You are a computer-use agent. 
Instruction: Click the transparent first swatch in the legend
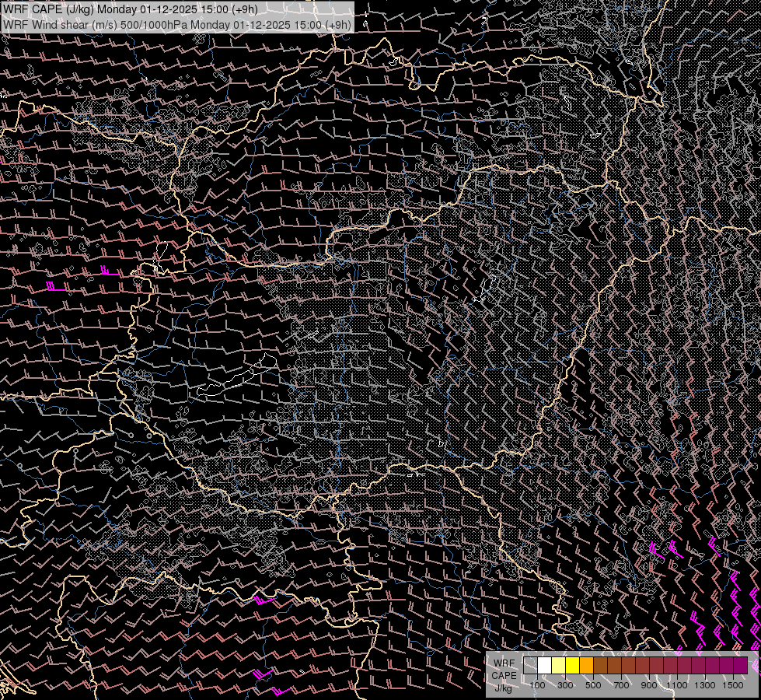pos(531,665)
